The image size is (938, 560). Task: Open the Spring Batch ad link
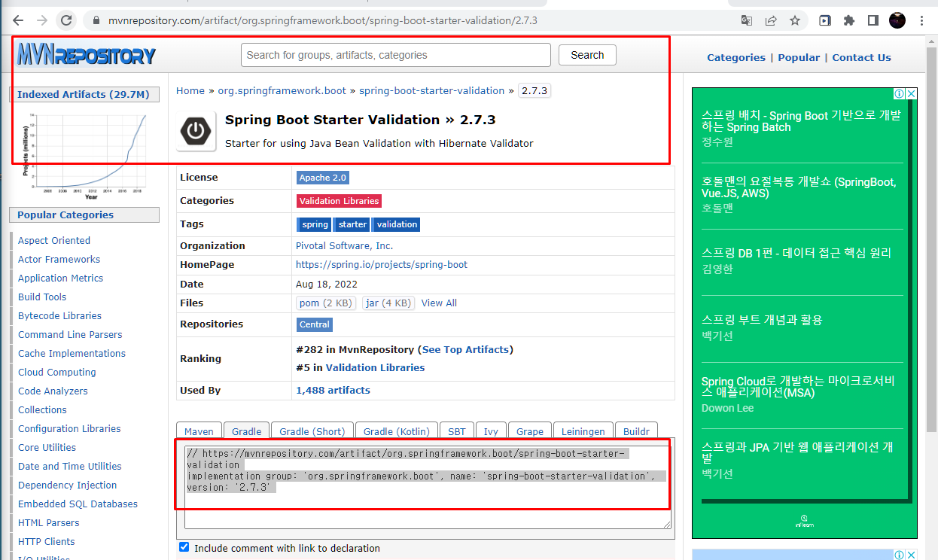(801, 121)
